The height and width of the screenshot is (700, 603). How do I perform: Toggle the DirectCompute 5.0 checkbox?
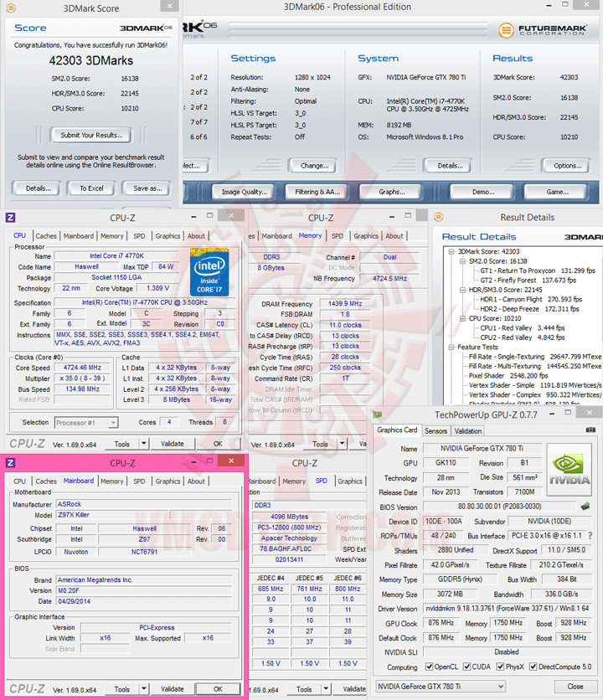pos(533,667)
